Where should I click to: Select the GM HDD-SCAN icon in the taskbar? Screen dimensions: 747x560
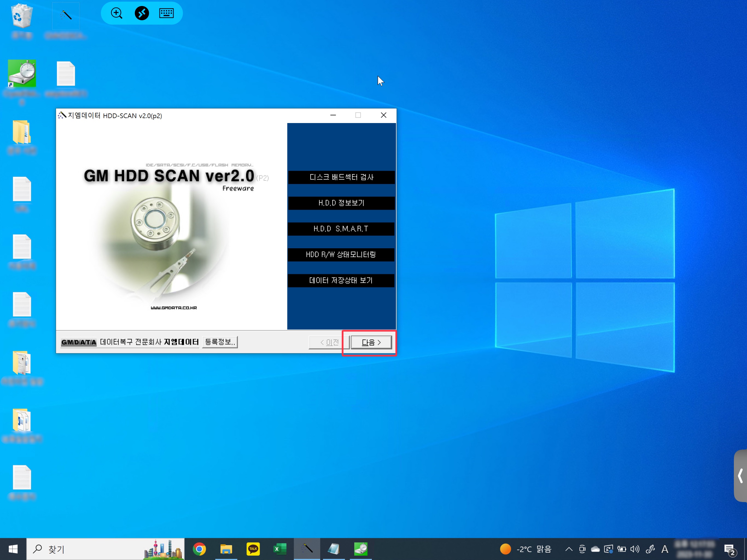point(307,549)
